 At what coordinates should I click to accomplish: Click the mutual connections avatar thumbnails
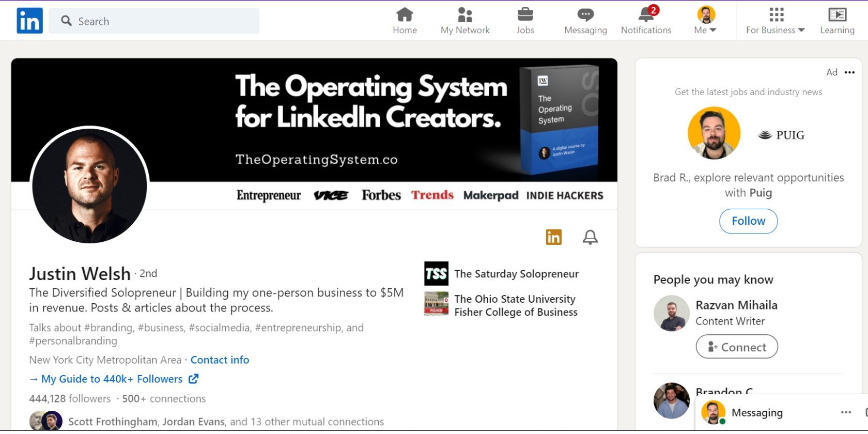click(46, 421)
